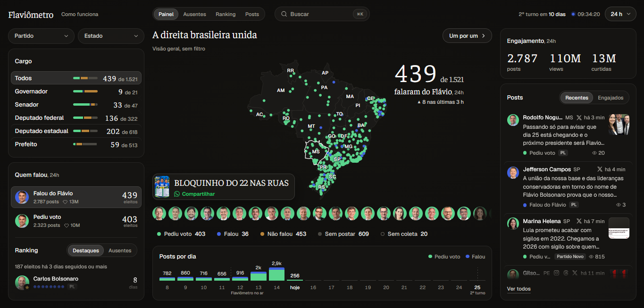This screenshot has width=644, height=308.
Task: Switch to the top Ausentes tab
Action: point(194,14)
